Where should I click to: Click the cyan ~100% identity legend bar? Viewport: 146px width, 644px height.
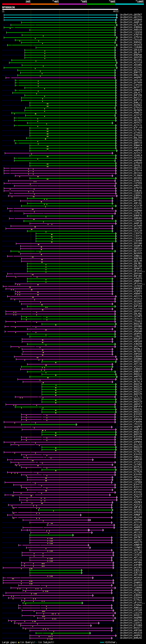pyautogui.click(x=130, y=4)
